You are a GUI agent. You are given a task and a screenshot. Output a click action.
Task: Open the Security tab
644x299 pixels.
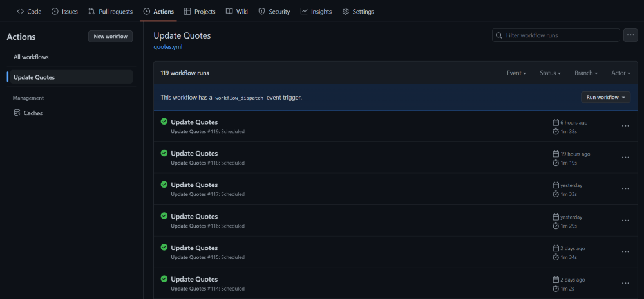coord(274,12)
